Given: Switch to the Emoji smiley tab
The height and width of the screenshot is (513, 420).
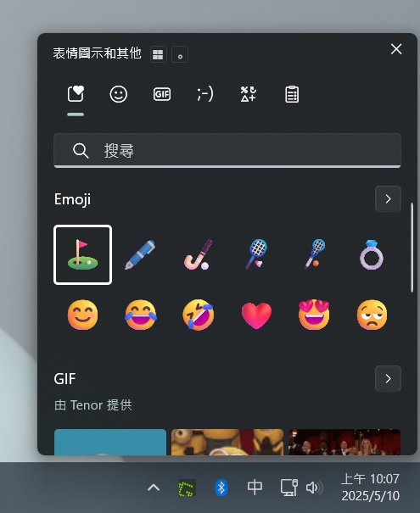Looking at the screenshot, I should (x=119, y=94).
